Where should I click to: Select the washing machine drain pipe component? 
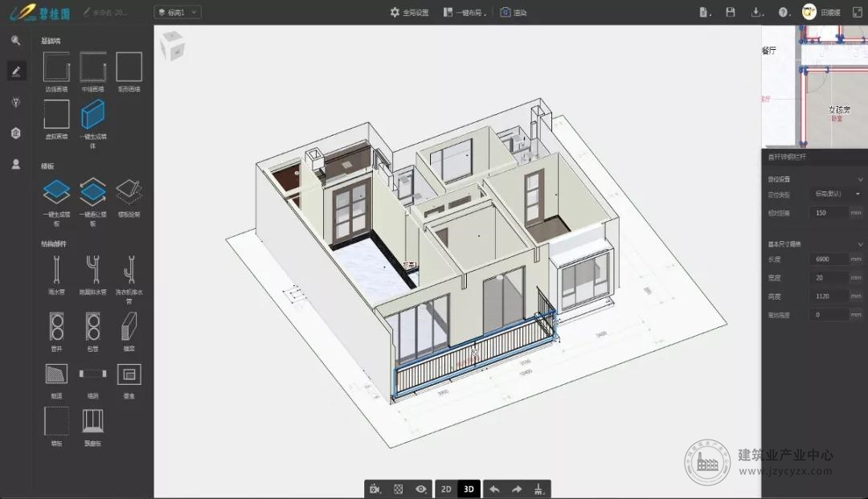pyautogui.click(x=129, y=270)
